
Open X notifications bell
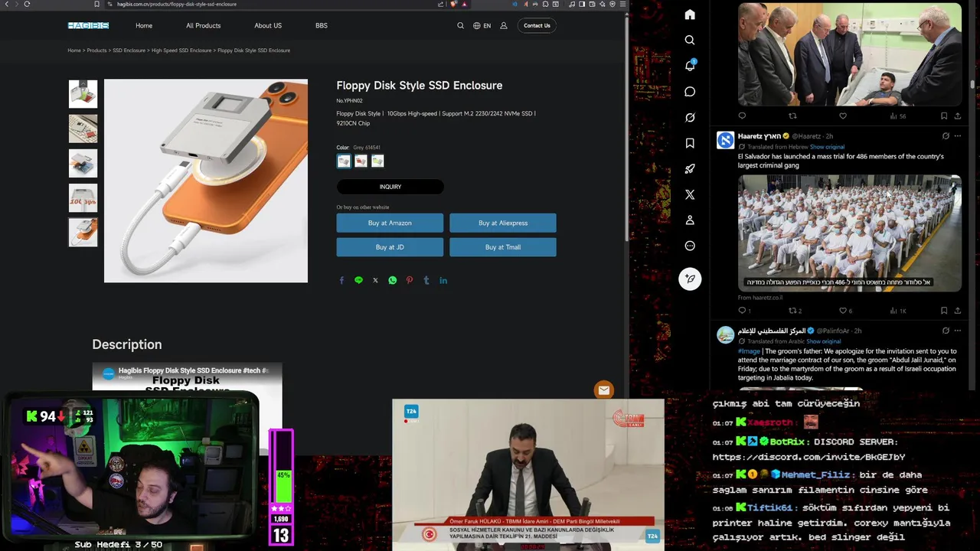click(690, 66)
